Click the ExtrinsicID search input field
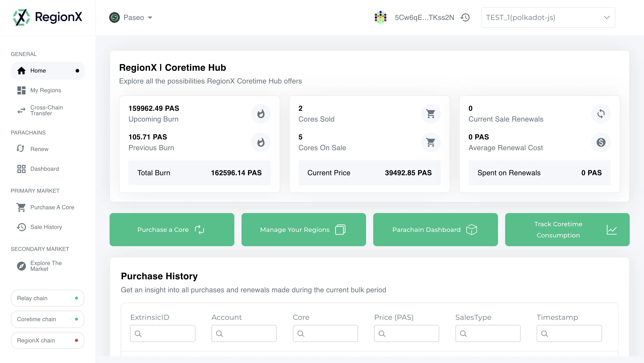 coord(162,333)
